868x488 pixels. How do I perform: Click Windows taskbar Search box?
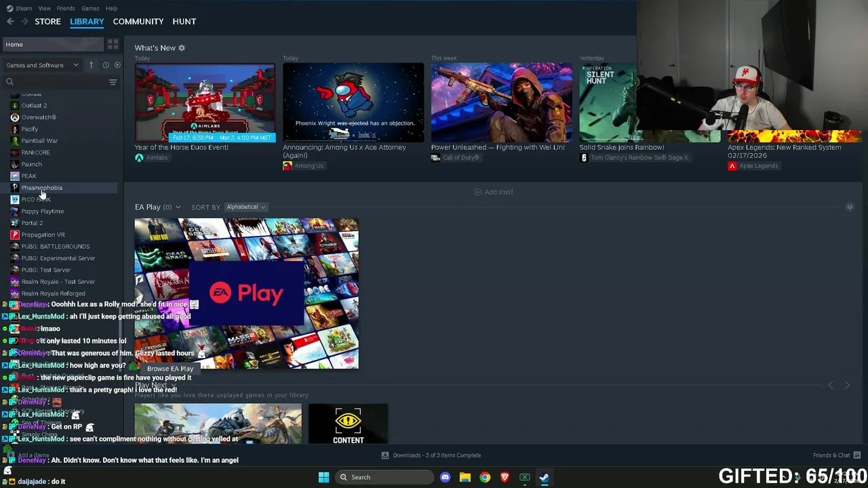pyautogui.click(x=384, y=477)
